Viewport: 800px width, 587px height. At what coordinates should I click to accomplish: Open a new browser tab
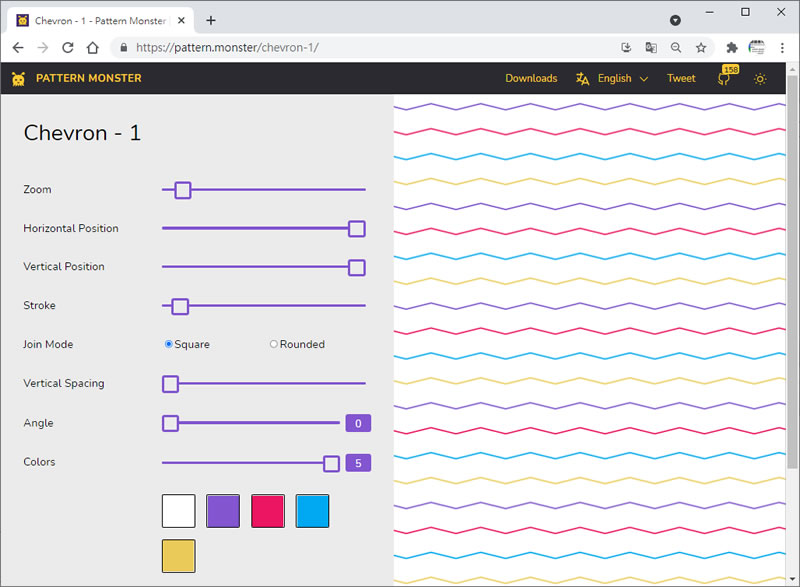click(x=211, y=20)
